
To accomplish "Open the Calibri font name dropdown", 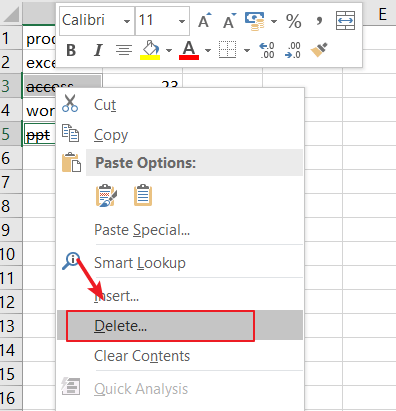I will (x=127, y=22).
